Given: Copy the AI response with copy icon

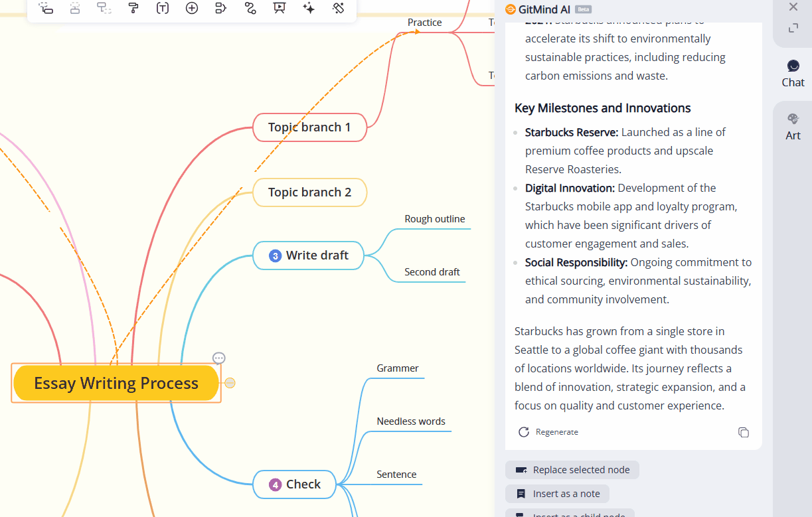Looking at the screenshot, I should click(x=744, y=432).
